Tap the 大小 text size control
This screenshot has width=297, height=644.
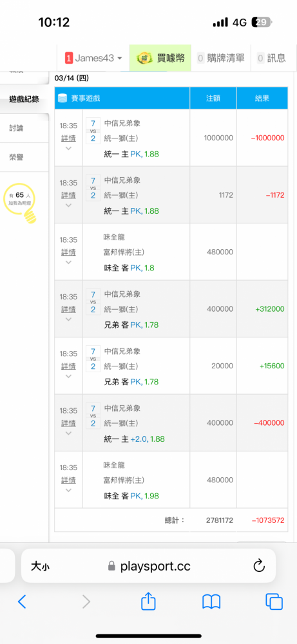41,567
